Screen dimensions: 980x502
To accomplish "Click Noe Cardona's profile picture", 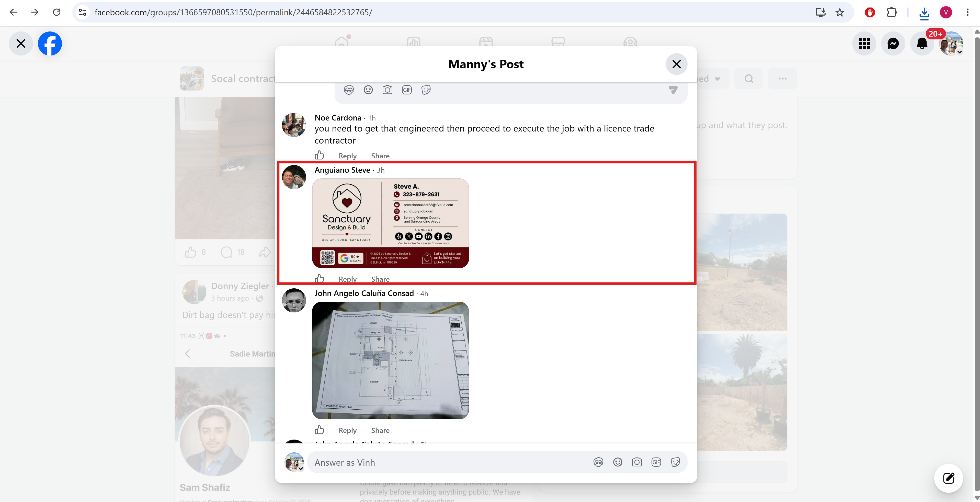I will coord(294,125).
